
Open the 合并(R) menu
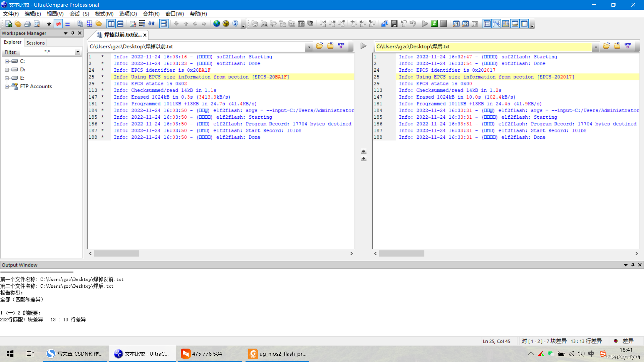coord(151,14)
